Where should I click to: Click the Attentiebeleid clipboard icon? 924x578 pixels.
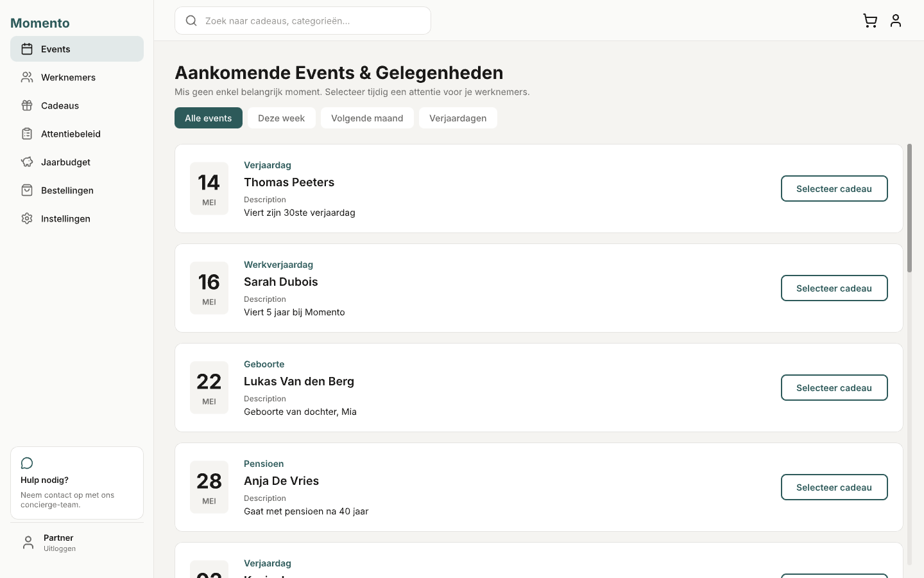pos(26,134)
